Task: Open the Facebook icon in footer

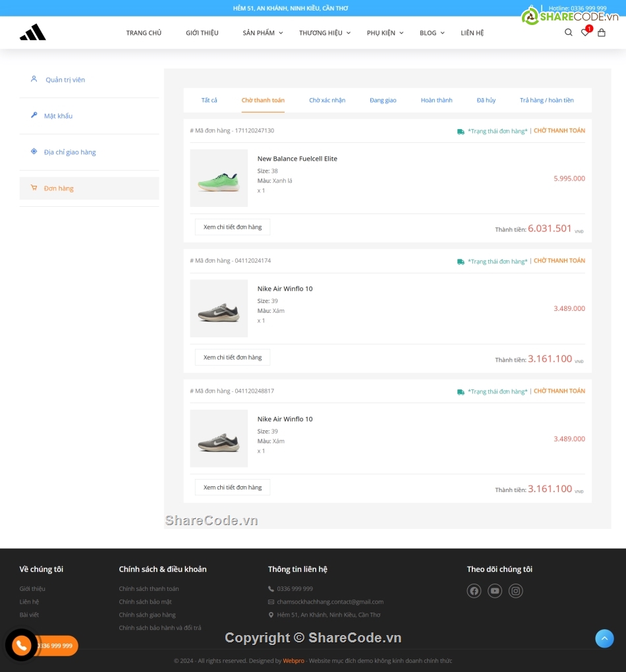Action: pyautogui.click(x=474, y=591)
